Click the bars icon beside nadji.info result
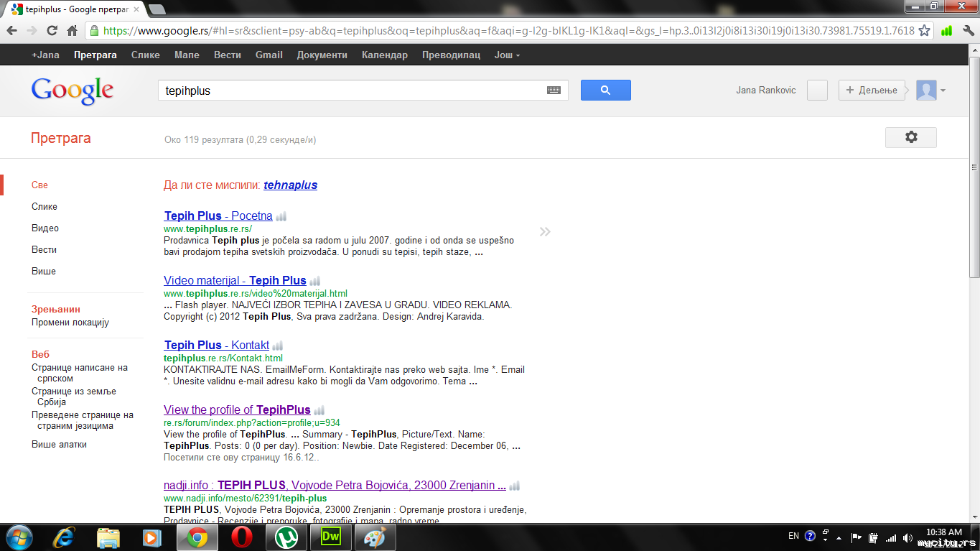This screenshot has width=980, height=551. click(x=515, y=486)
